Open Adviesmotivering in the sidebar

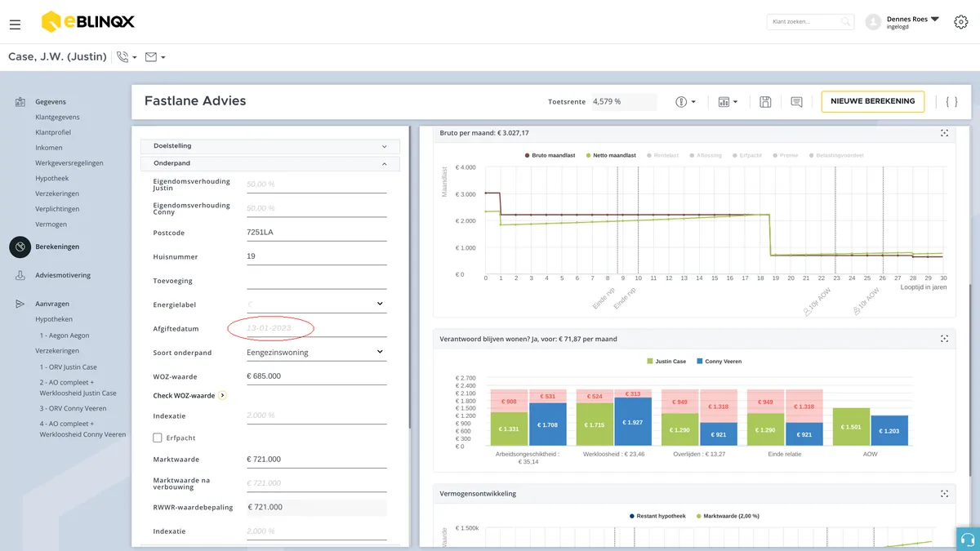point(63,276)
